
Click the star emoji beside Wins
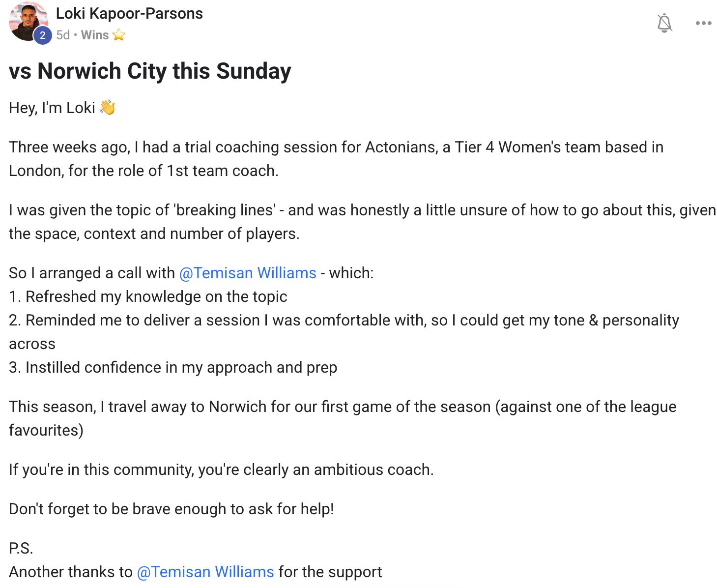pos(118,35)
